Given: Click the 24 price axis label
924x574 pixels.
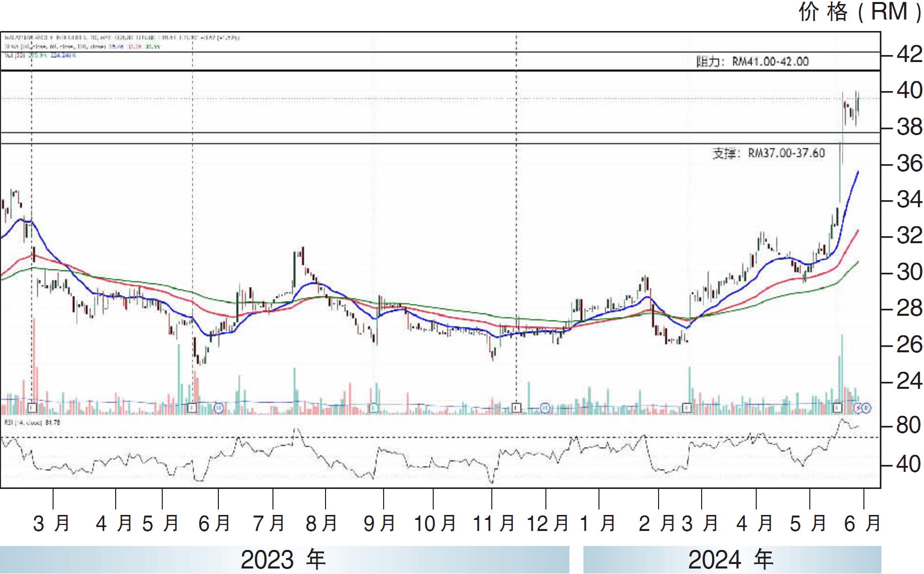Looking at the screenshot, I should [909, 381].
